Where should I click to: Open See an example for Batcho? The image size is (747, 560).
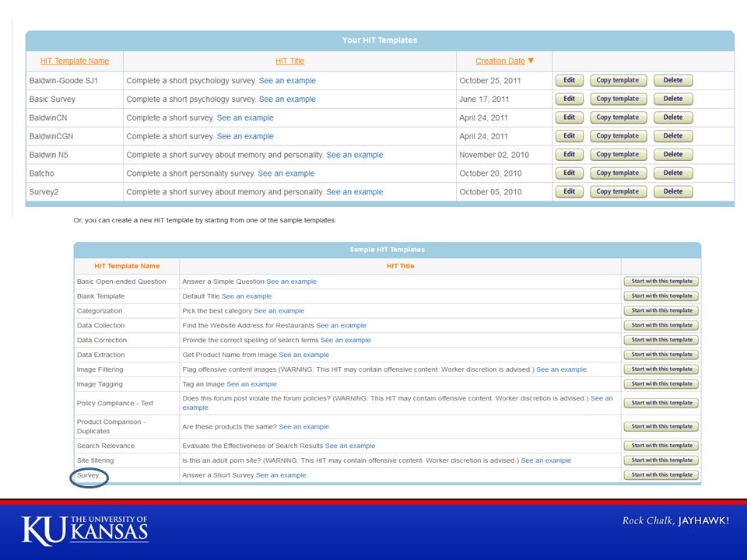point(286,173)
